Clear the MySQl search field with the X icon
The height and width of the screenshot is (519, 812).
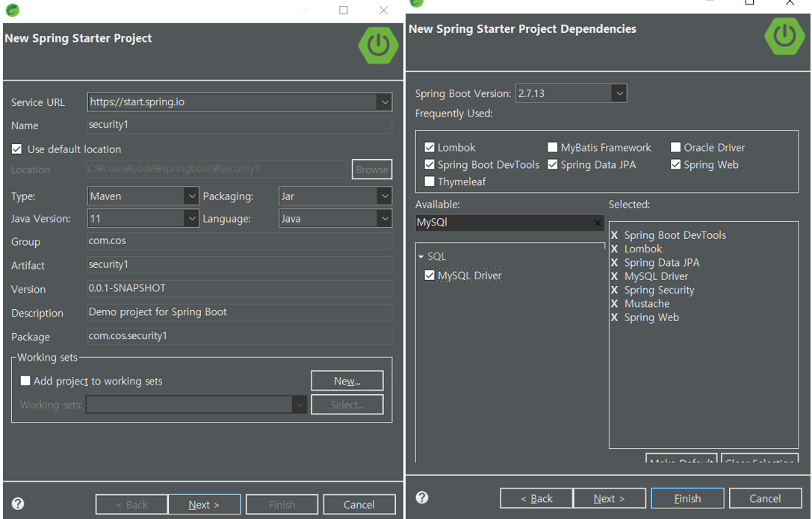[598, 223]
